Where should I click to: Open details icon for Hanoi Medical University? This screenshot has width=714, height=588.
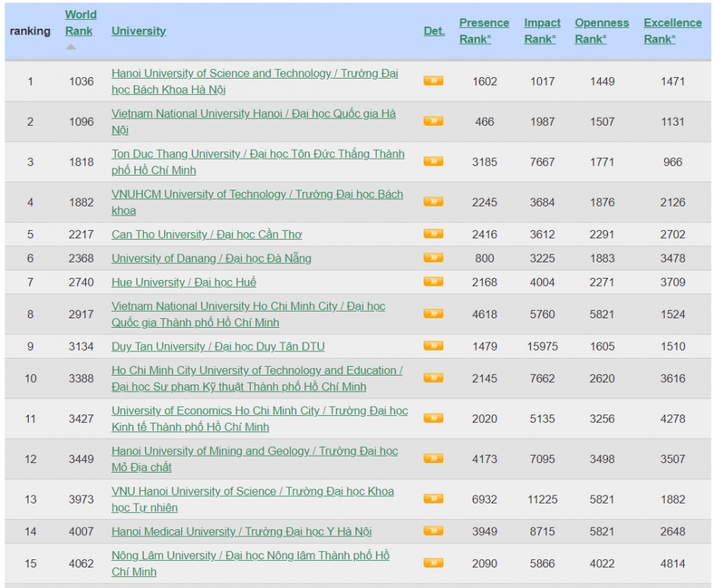point(433,531)
